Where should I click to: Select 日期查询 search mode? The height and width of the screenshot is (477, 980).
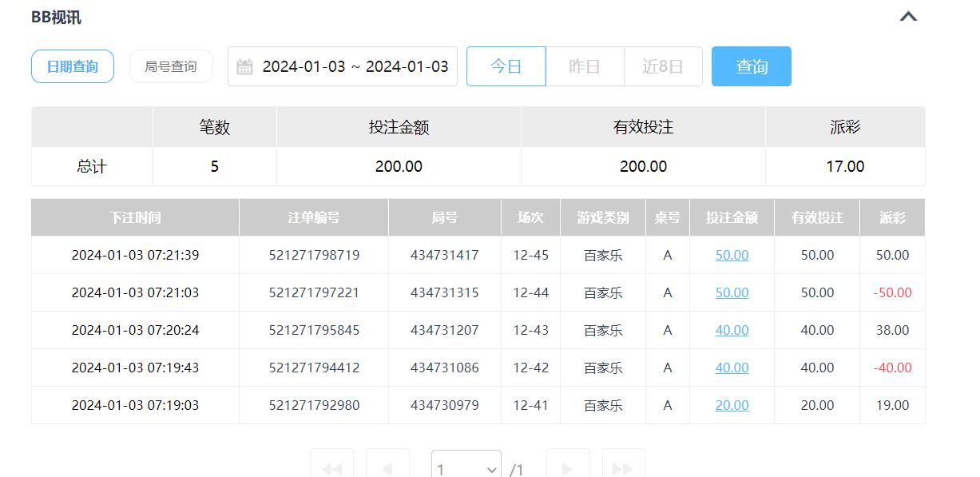coord(73,66)
